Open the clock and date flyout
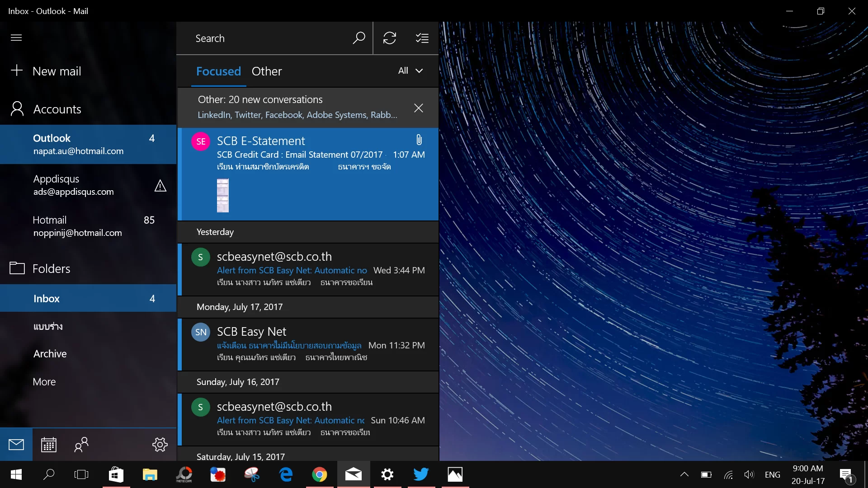The height and width of the screenshot is (488, 868). tap(808, 474)
